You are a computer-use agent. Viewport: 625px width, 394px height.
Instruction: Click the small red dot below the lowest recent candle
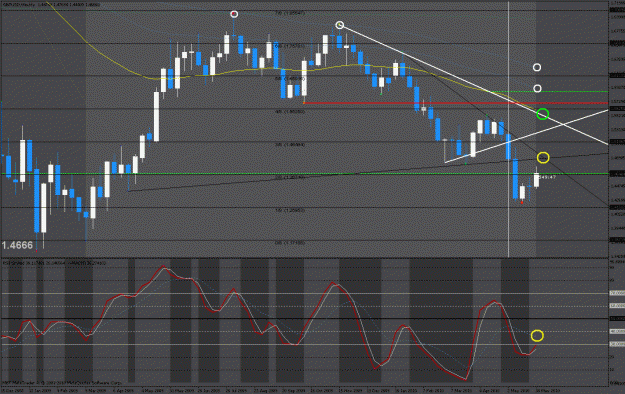click(522, 203)
